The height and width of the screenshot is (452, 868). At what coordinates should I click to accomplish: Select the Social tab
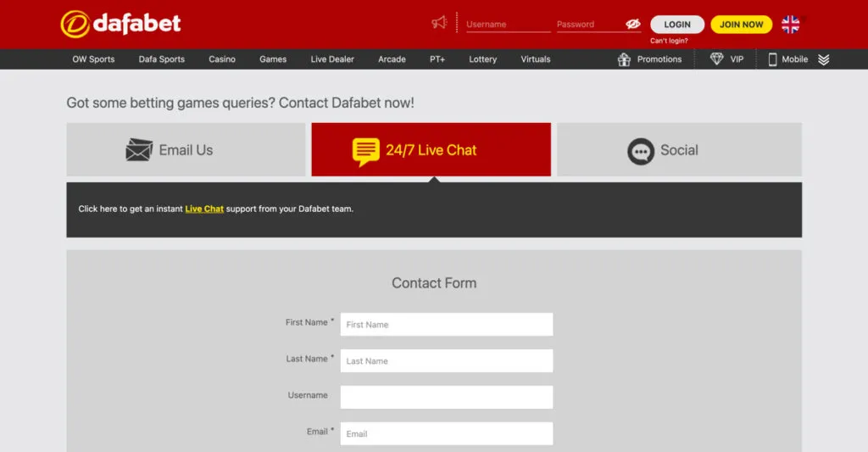click(x=679, y=149)
